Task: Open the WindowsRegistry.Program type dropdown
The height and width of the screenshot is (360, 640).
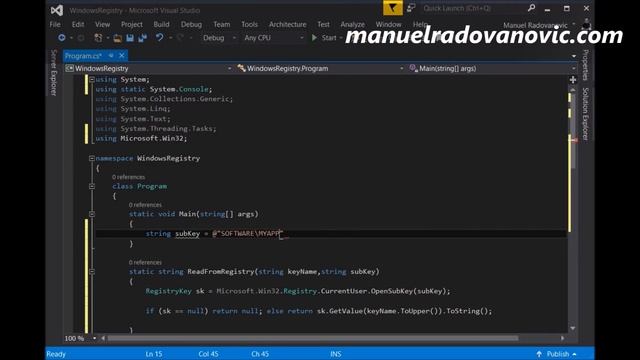Action: [320, 69]
